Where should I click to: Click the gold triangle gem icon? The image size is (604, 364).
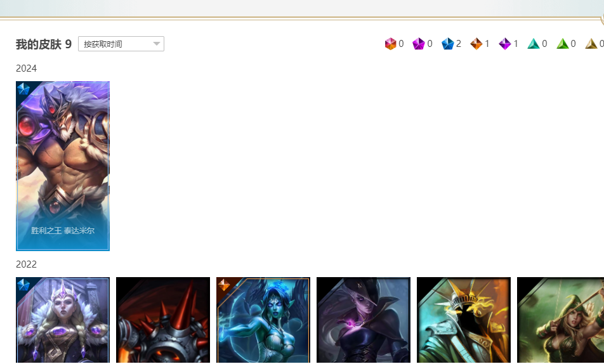(591, 44)
